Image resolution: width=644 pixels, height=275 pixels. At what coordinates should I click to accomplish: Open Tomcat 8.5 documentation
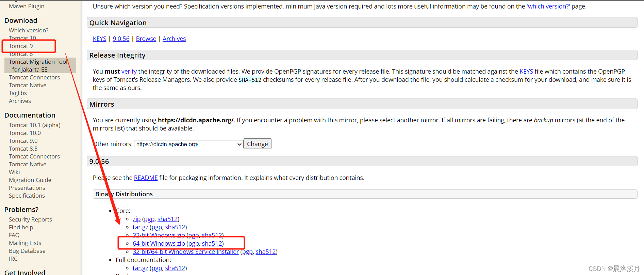(23, 149)
